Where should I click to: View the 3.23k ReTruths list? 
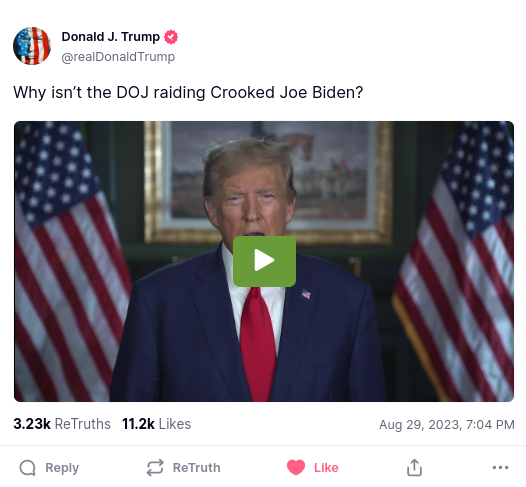tap(62, 424)
